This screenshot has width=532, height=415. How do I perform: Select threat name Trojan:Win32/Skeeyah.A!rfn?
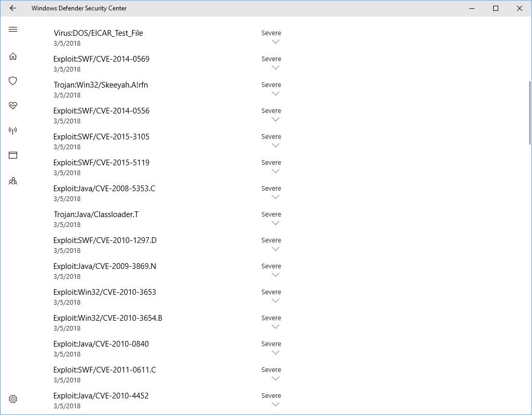[101, 85]
